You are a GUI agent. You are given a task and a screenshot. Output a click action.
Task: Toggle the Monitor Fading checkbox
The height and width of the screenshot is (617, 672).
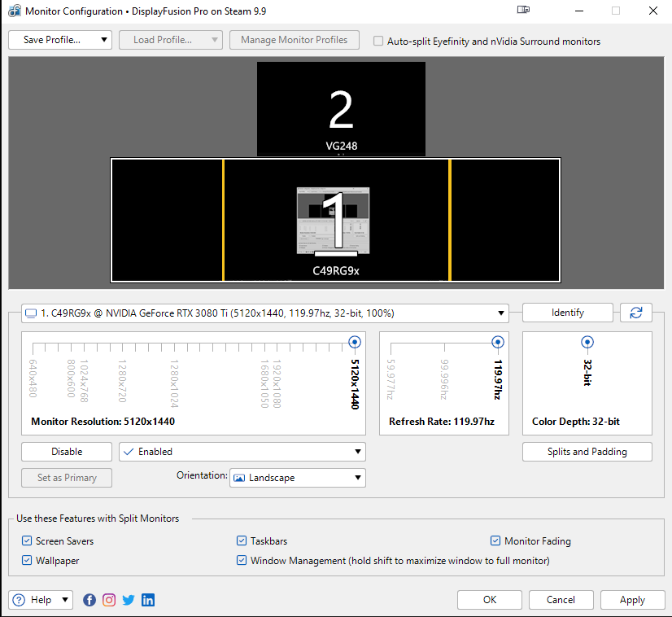point(495,540)
